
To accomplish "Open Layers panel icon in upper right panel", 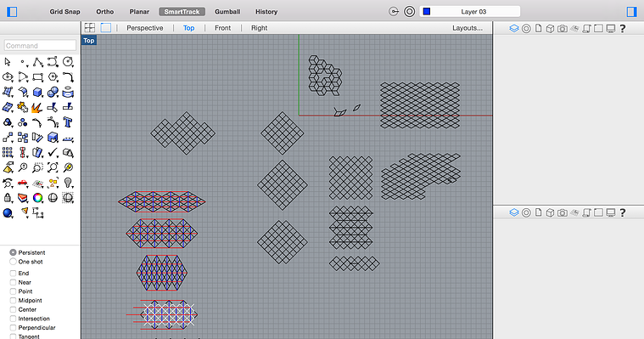I will (x=514, y=28).
